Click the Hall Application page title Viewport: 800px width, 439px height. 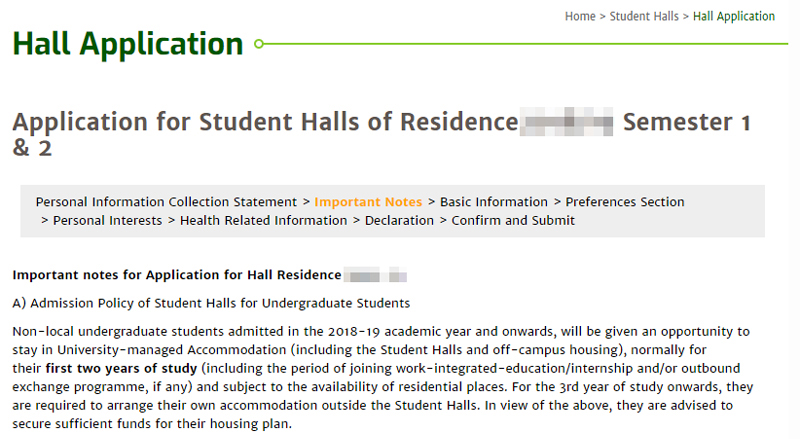[x=128, y=44]
